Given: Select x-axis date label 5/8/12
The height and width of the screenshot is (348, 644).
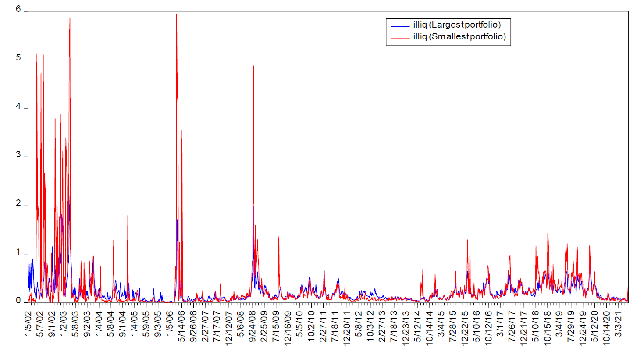Looking at the screenshot, I should 358,323.
